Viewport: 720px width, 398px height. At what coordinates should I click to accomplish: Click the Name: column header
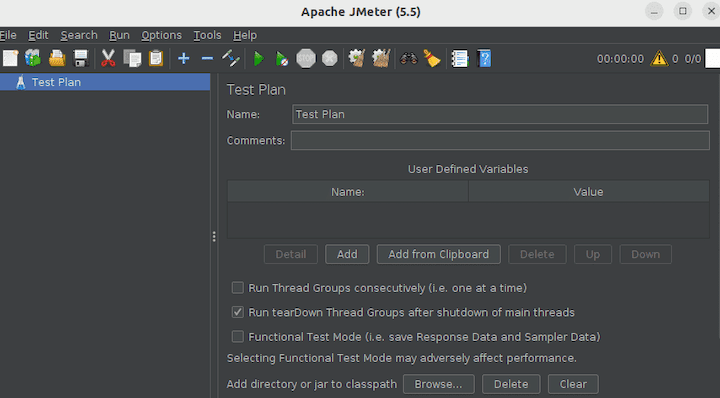pos(348,192)
